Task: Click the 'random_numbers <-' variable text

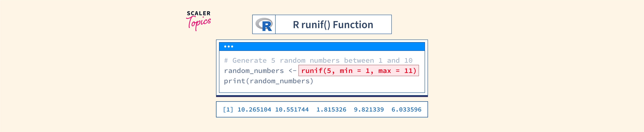Action: click(260, 71)
